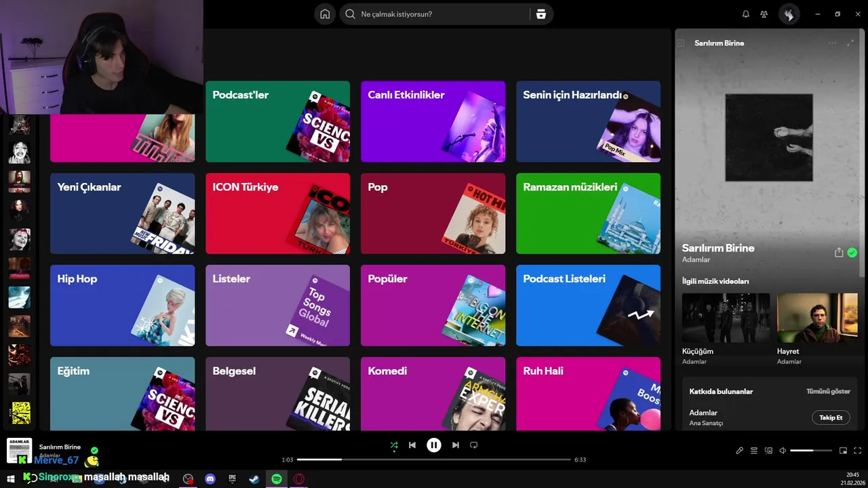Enter full screen player view
Screen dimensions: 868x488
click(x=858, y=451)
